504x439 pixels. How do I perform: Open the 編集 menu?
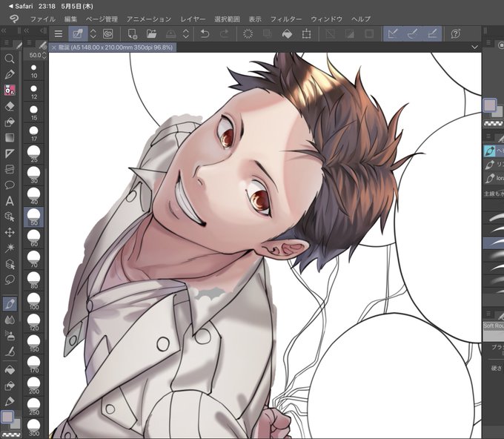70,19
